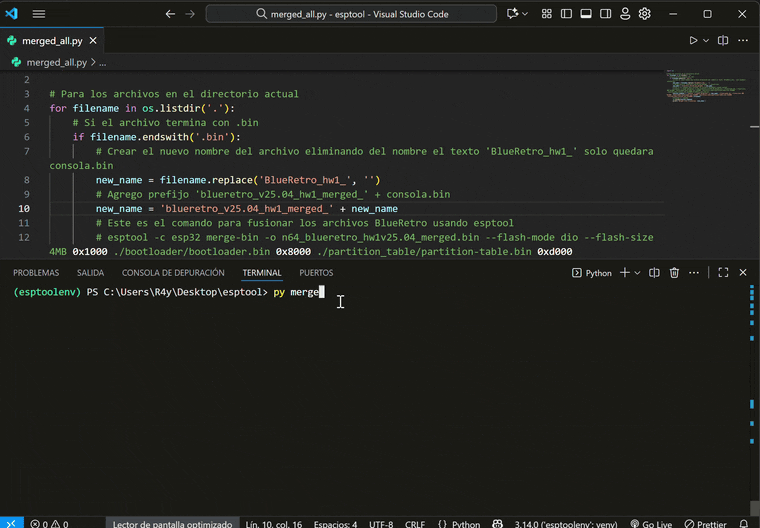Switch to the PROBLEMAS tab
Viewport: 760px width, 528px height.
36,272
